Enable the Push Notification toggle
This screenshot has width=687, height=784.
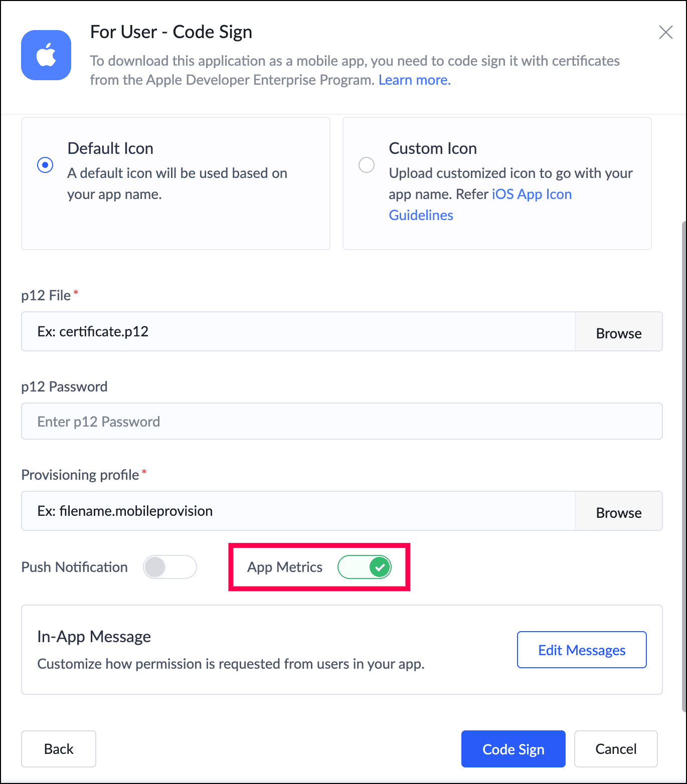click(x=170, y=567)
